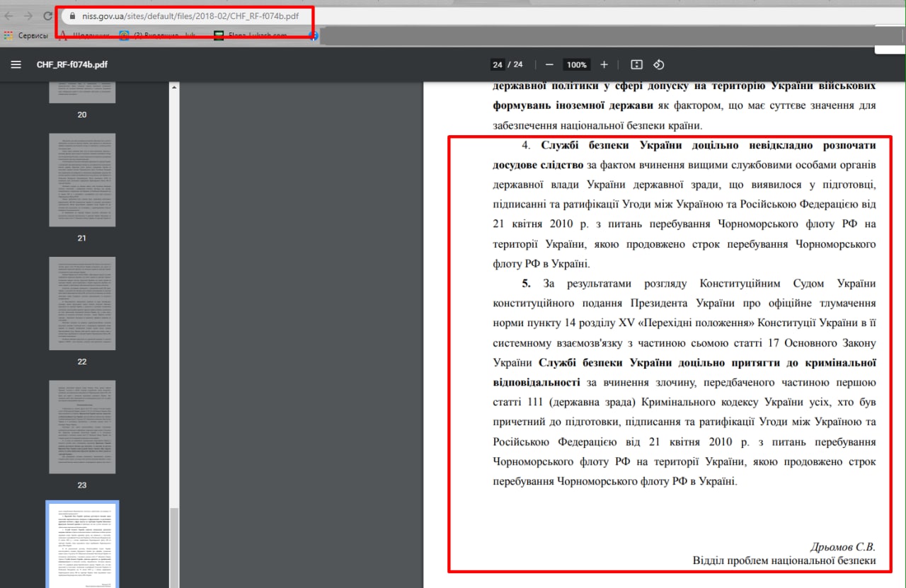
Task: Open the Входящие mail bookmark
Action: point(157,35)
